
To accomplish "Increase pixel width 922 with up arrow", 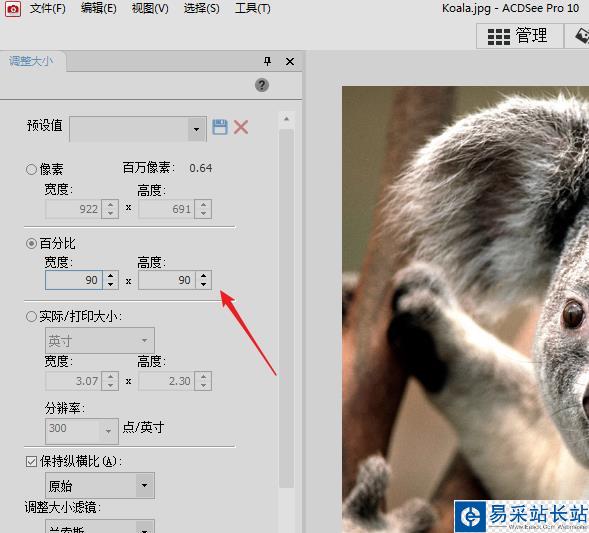I will pos(110,204).
